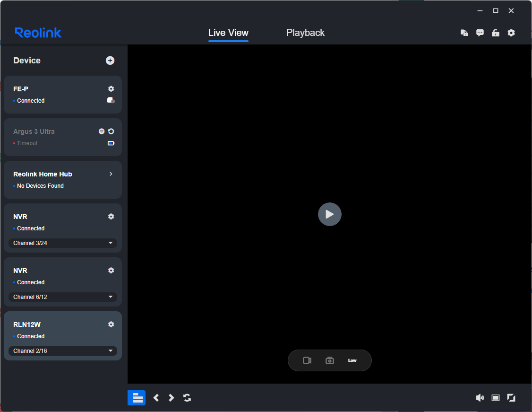Maximize the Reolink window
This screenshot has width=532, height=412.
click(495, 11)
